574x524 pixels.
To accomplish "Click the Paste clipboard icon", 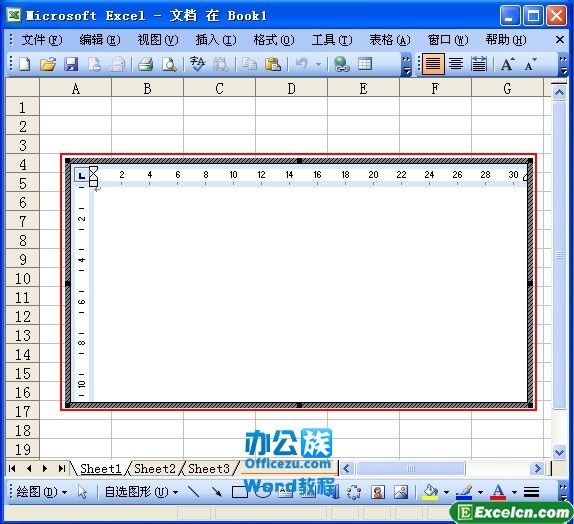I will (x=273, y=64).
